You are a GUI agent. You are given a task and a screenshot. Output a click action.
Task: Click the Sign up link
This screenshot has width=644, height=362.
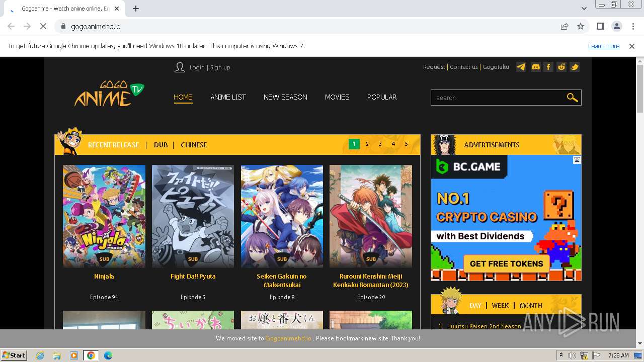pos(220,67)
